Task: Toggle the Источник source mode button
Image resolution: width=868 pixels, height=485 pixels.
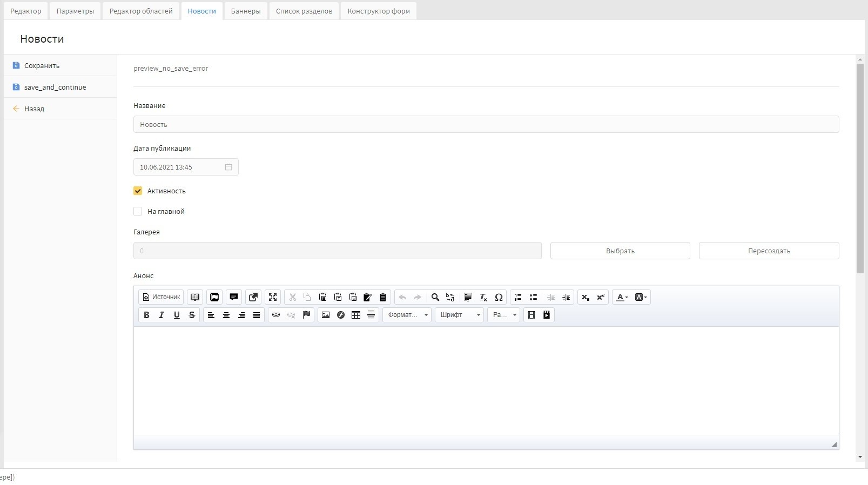Action: point(161,297)
